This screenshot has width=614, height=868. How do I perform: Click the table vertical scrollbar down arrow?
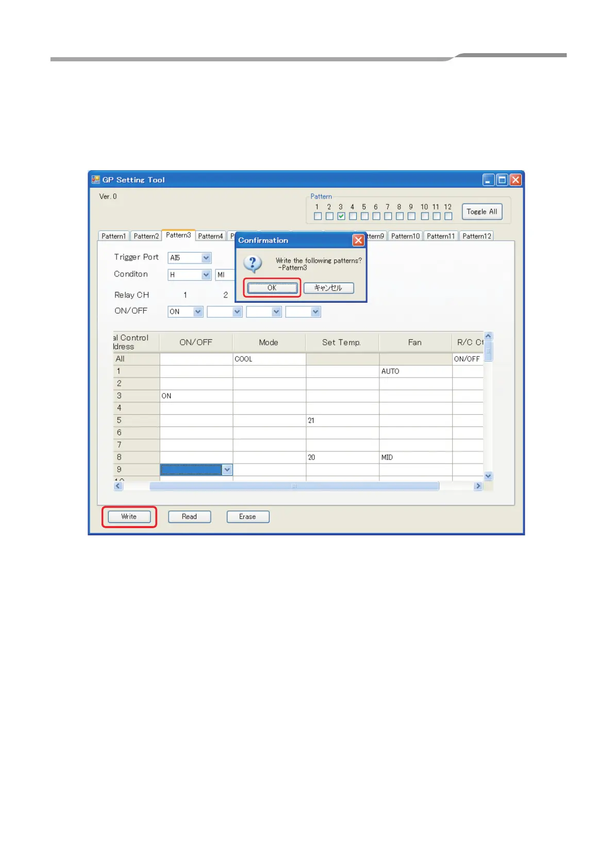[488, 476]
